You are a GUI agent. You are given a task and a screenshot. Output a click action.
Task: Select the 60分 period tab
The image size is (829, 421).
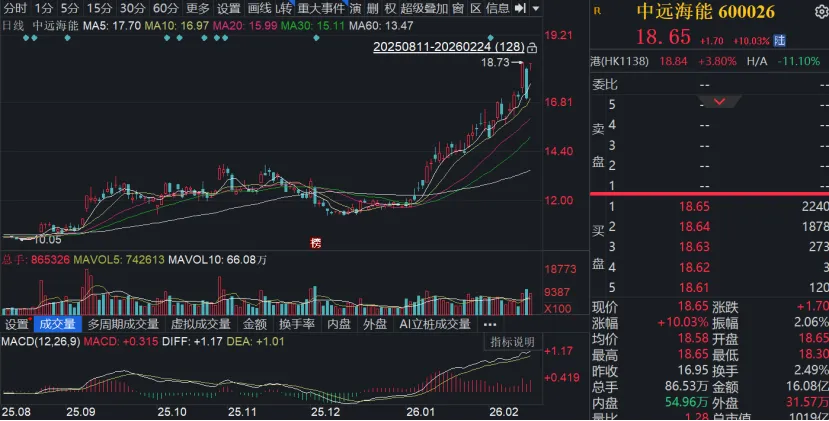[165, 8]
